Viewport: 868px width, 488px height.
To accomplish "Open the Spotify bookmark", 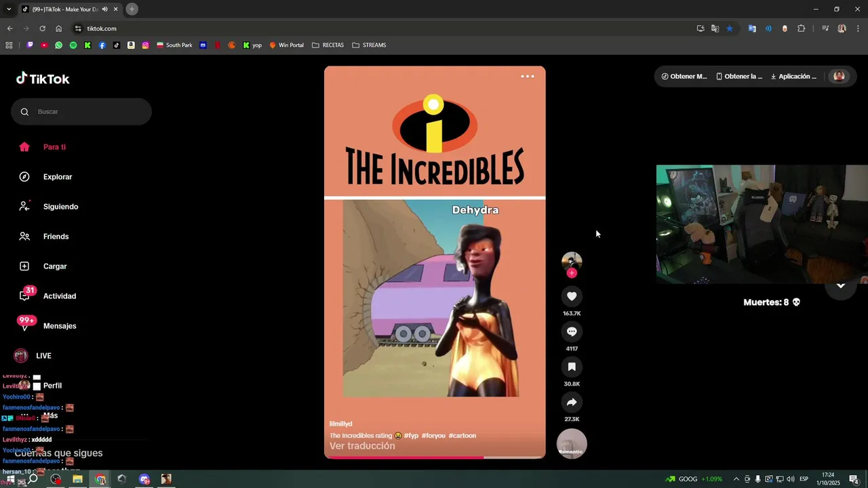I will tap(73, 45).
